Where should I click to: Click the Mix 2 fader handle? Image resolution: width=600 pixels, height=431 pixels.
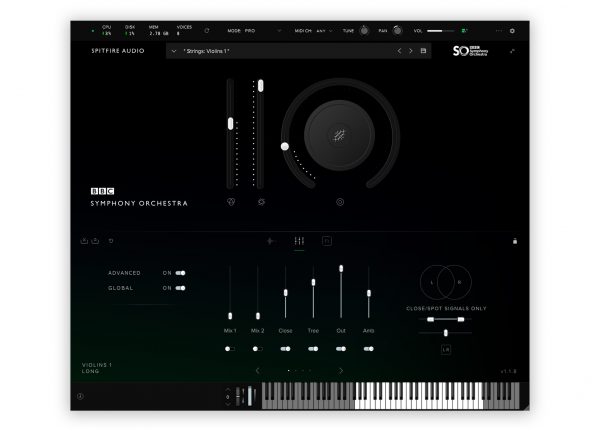[x=258, y=316]
